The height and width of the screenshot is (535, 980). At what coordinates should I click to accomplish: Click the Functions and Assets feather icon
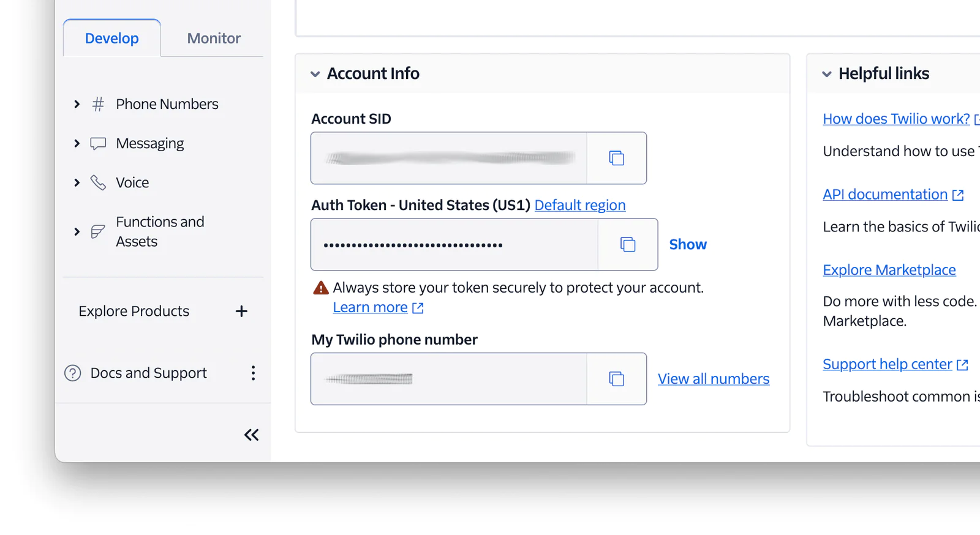(x=98, y=231)
